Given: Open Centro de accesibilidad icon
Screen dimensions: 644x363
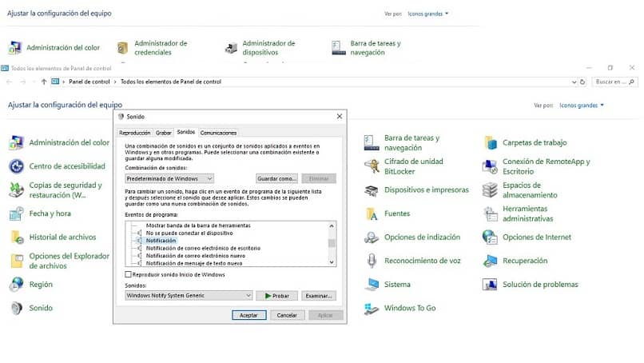Looking at the screenshot, I should pyautogui.click(x=17, y=166).
